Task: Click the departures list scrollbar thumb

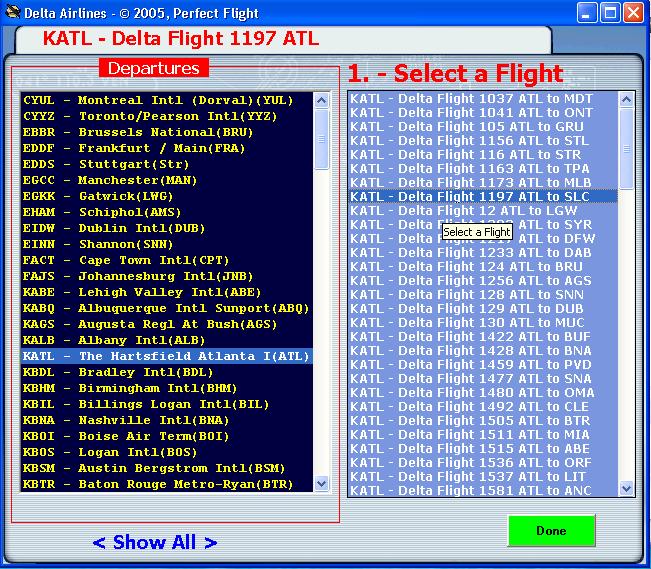Action: (322, 139)
